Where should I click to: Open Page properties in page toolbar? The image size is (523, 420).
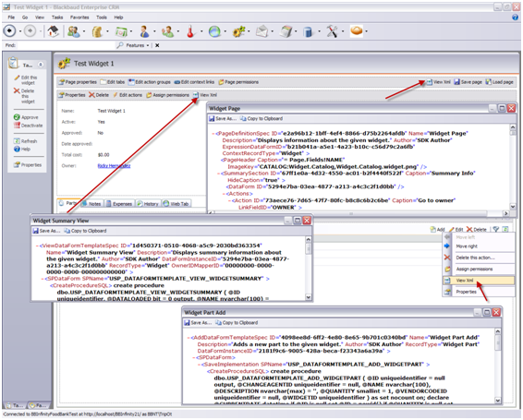[78, 82]
